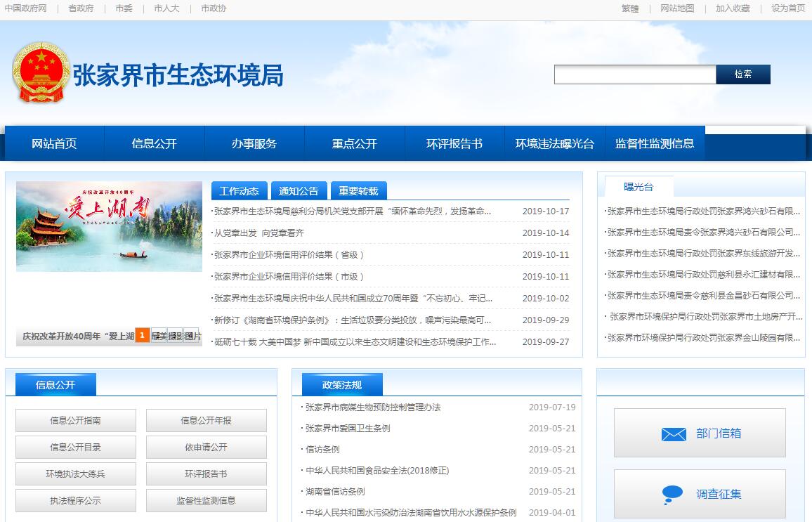Open the 网站地图 link

pyautogui.click(x=677, y=8)
